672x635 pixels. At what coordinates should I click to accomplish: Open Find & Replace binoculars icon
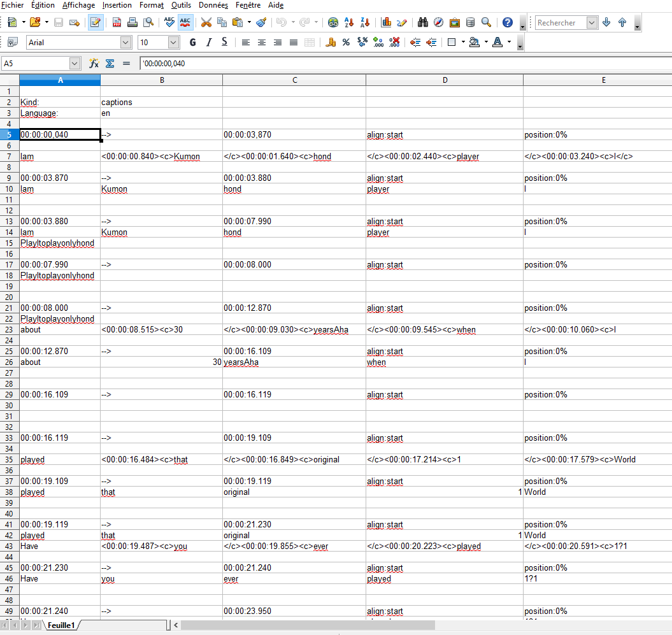pos(423,22)
